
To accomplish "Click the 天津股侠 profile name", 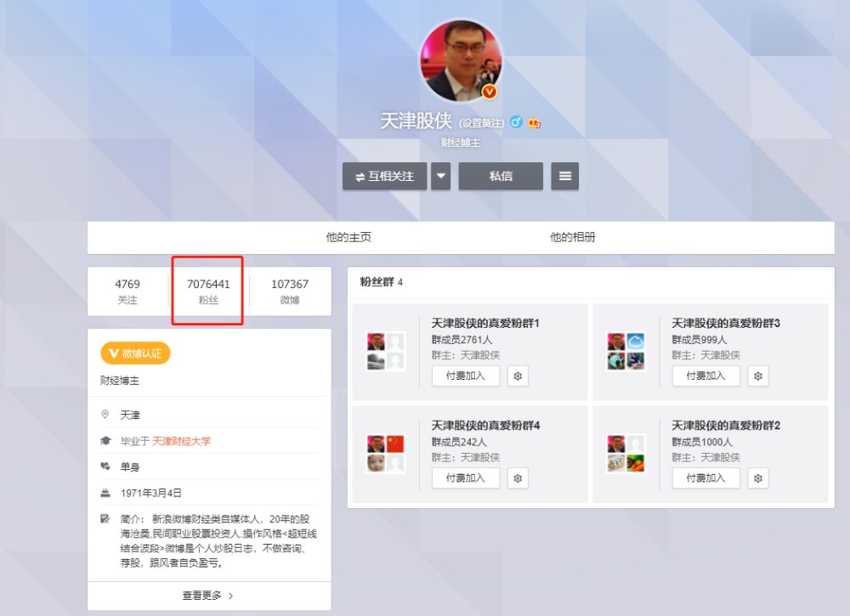I will (416, 121).
